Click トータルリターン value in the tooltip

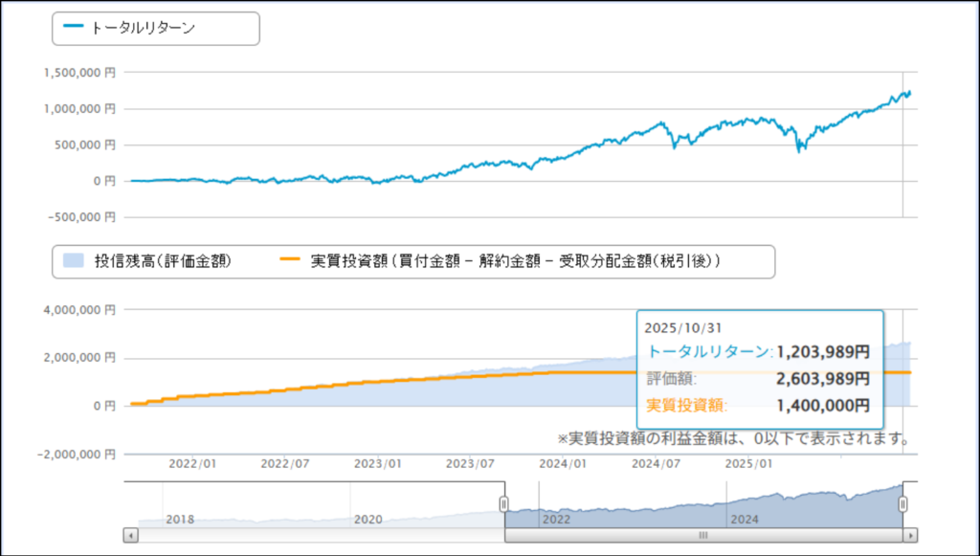tap(822, 351)
